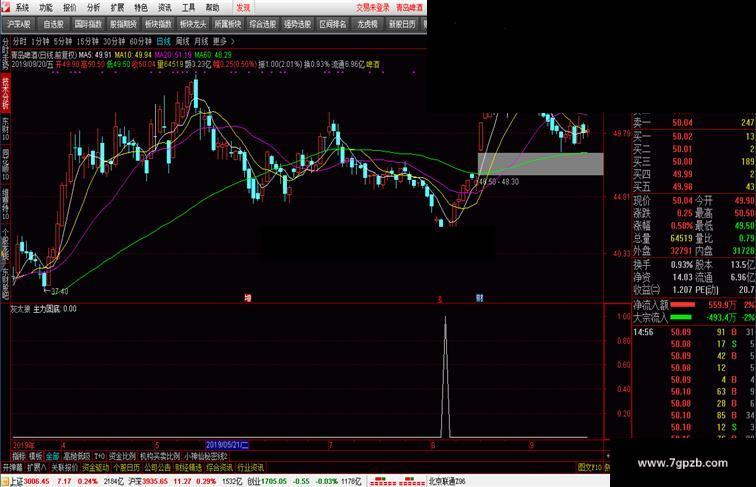Expand the 更多 periods dropdown
Viewport: 756px width, 487px height.
(x=223, y=41)
